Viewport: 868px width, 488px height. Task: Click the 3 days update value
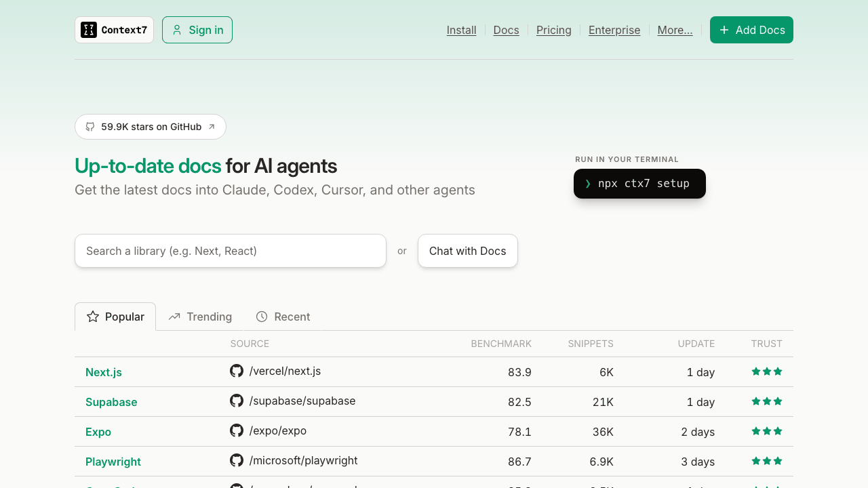[x=698, y=462]
